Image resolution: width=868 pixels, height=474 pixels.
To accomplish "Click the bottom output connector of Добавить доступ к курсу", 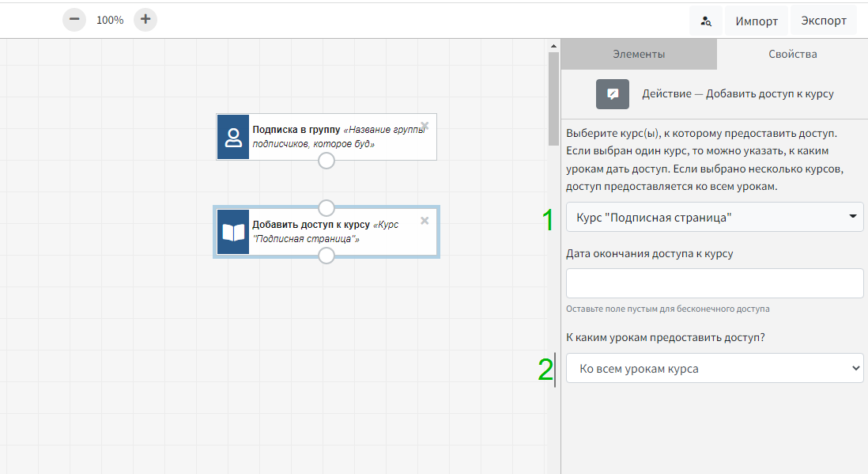I will [326, 256].
